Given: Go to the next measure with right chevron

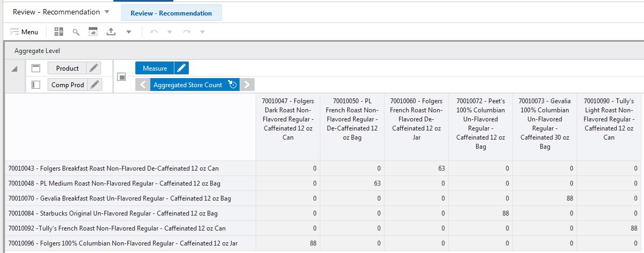Looking at the screenshot, I should tap(247, 85).
